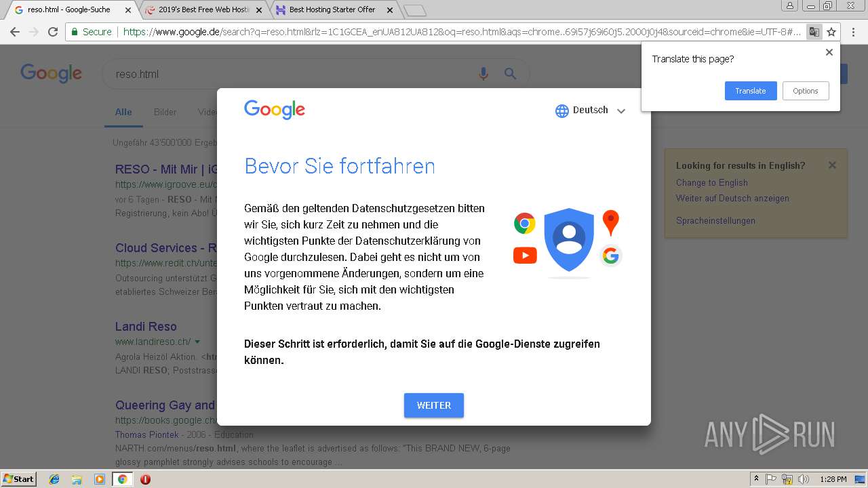Image resolution: width=868 pixels, height=488 pixels.
Task: Click the Chrome icon in the dialog illustration
Action: (524, 224)
